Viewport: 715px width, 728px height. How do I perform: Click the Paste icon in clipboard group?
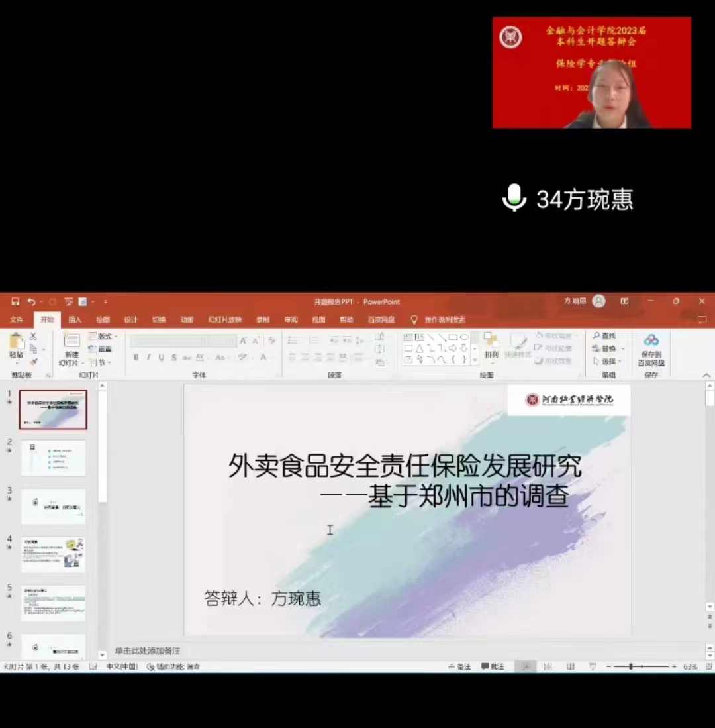pos(16,346)
